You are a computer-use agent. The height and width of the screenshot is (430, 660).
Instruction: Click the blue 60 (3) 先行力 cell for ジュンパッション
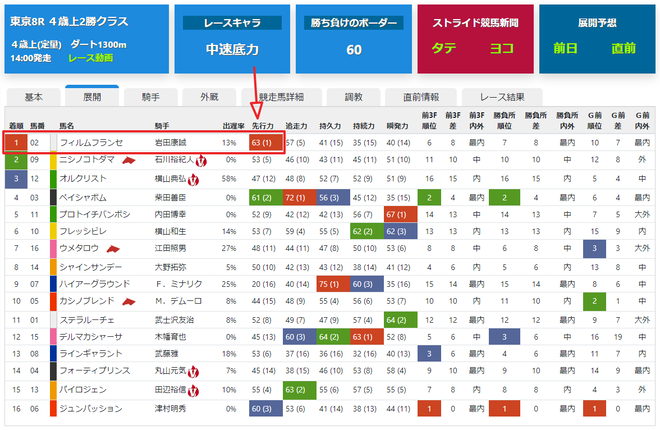pyautogui.click(x=266, y=409)
